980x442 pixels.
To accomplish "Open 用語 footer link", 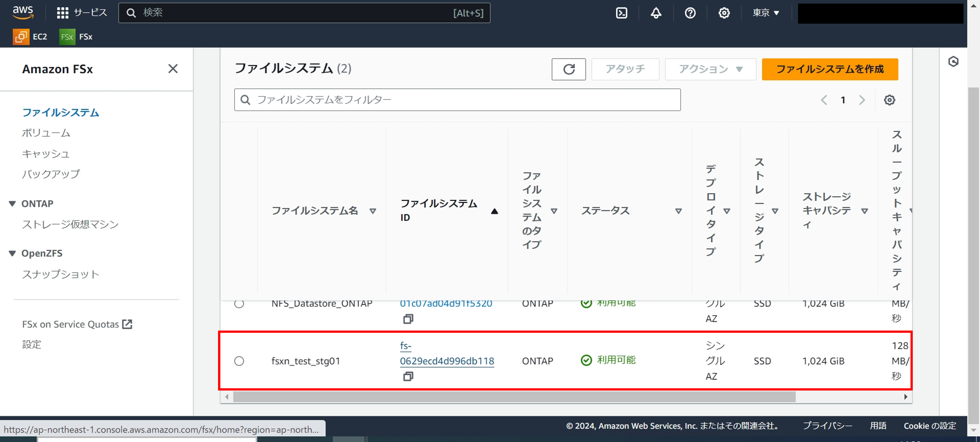I will tap(878, 426).
